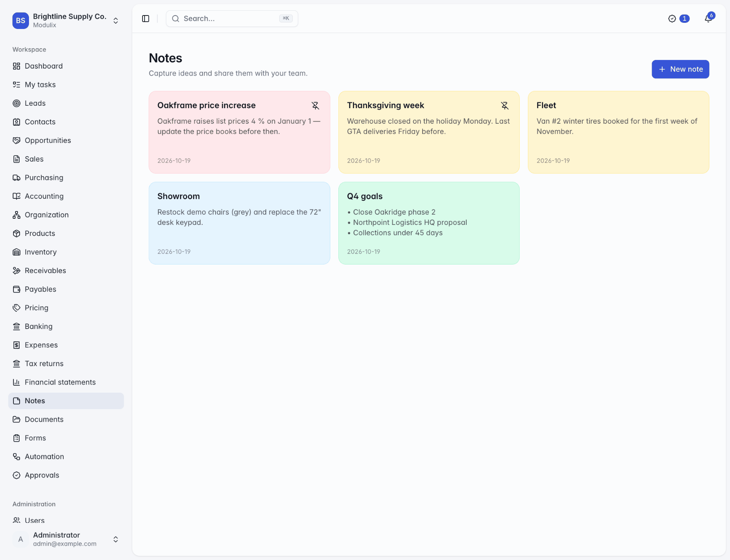Screen dimensions: 730x560
Task: Open the green Q4 goals note card
Action: (429, 223)
